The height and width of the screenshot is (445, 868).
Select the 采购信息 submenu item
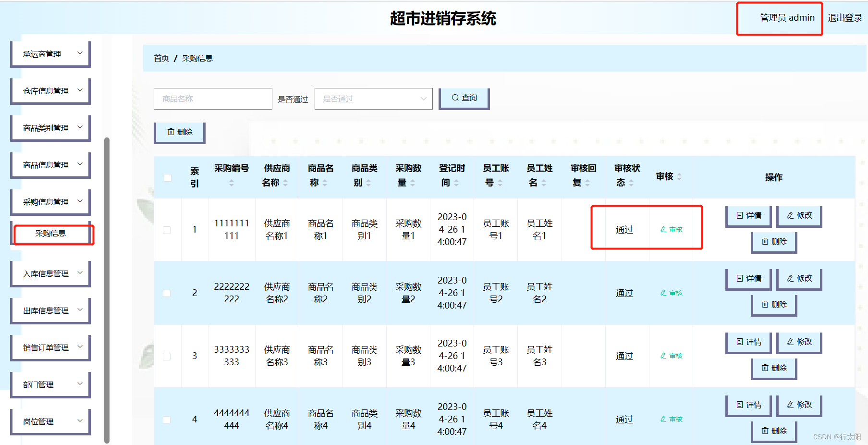(x=51, y=234)
